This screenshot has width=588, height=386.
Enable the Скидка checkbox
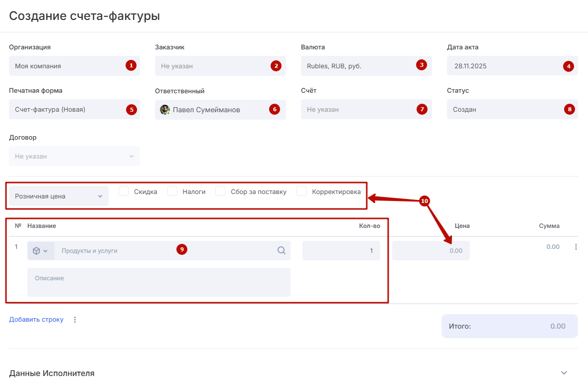(124, 192)
